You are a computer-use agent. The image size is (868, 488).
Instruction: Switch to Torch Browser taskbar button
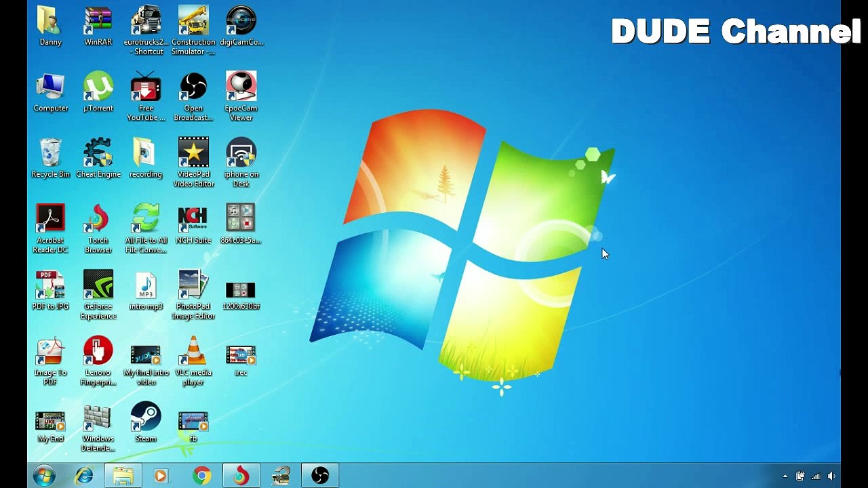[x=241, y=476]
